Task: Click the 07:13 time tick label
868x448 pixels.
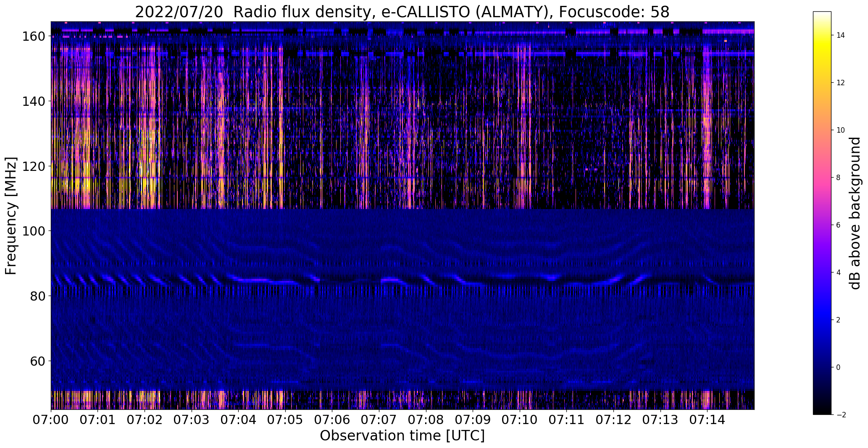Action: 660,419
